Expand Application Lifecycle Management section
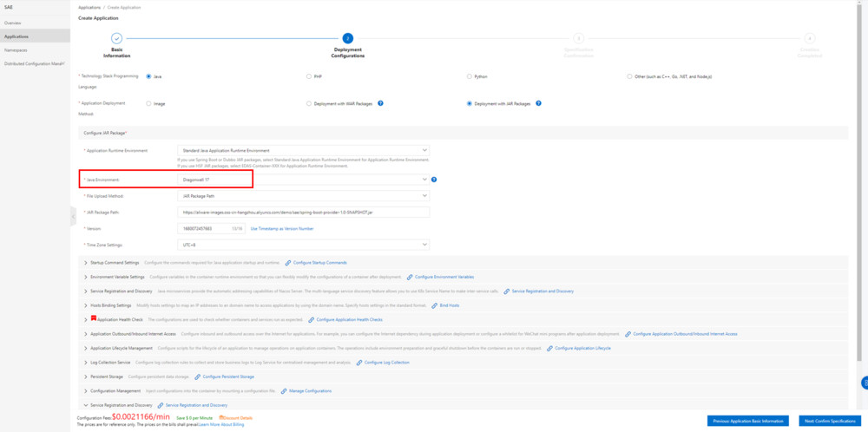 click(x=86, y=349)
